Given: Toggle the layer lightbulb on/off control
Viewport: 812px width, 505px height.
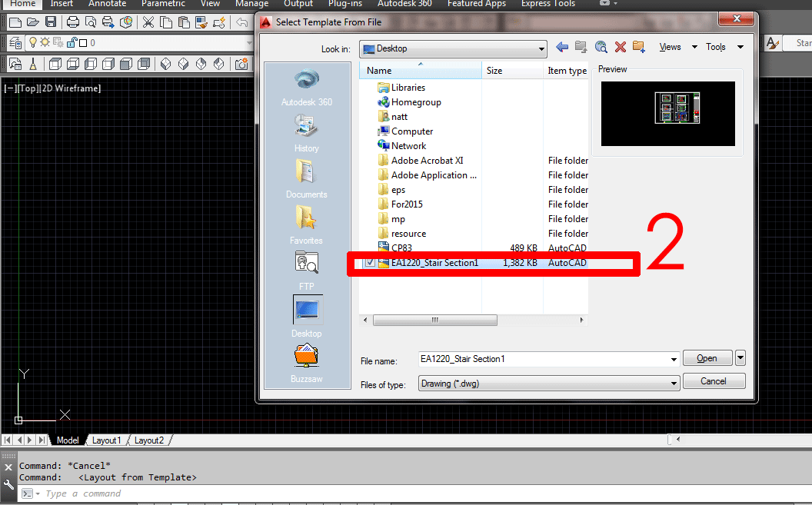Looking at the screenshot, I should [33, 42].
